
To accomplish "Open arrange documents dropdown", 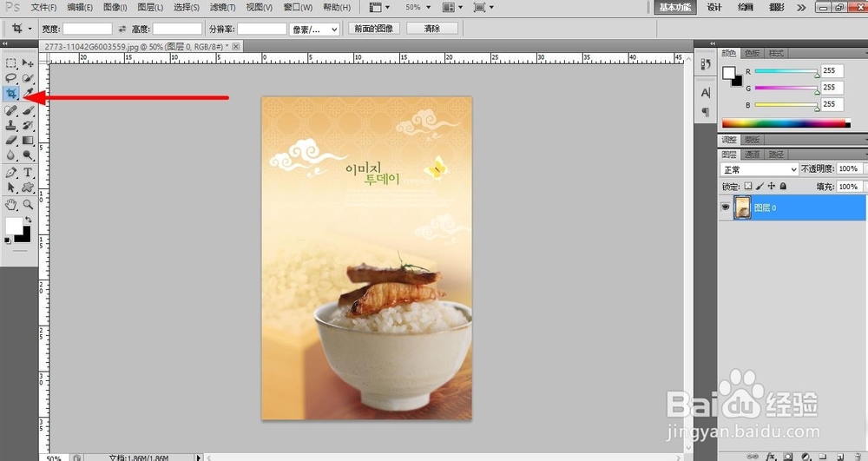I will pyautogui.click(x=453, y=7).
